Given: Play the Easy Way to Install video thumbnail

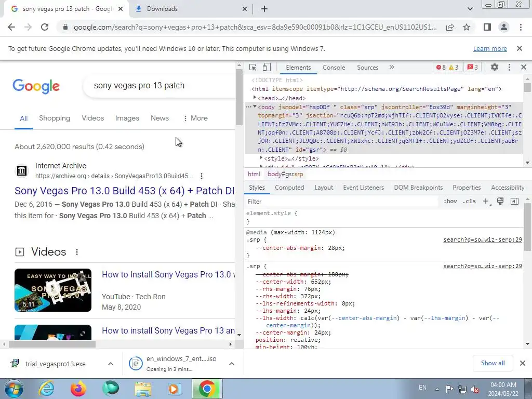Looking at the screenshot, I should (53, 290).
